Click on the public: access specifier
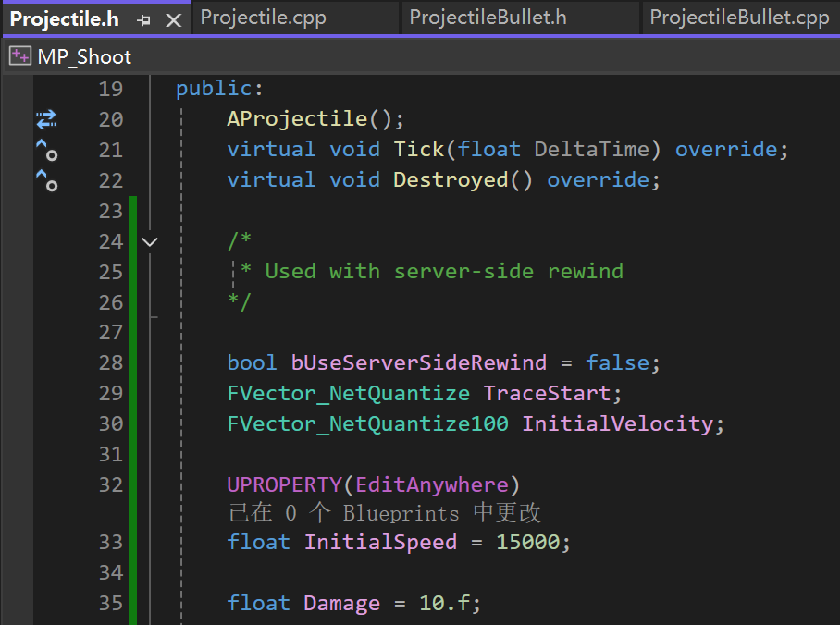This screenshot has width=840, height=625. click(x=219, y=89)
